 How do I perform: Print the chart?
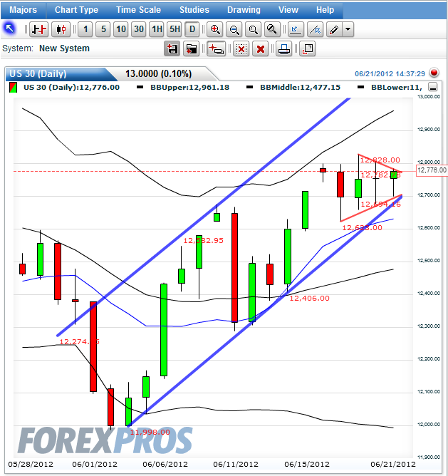tap(283, 48)
